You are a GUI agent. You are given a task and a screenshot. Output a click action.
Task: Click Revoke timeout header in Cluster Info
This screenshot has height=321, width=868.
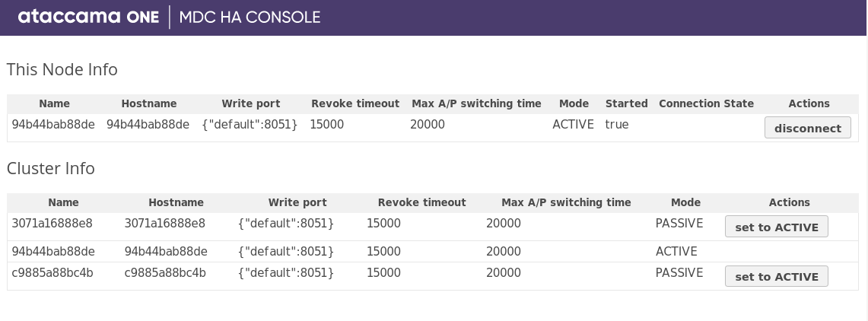click(x=421, y=202)
